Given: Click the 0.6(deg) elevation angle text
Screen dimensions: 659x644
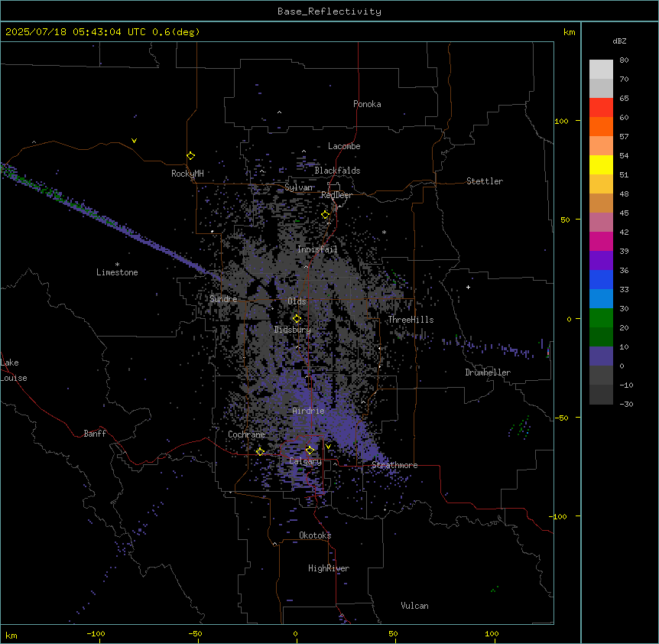Looking at the screenshot, I should coord(176,32).
